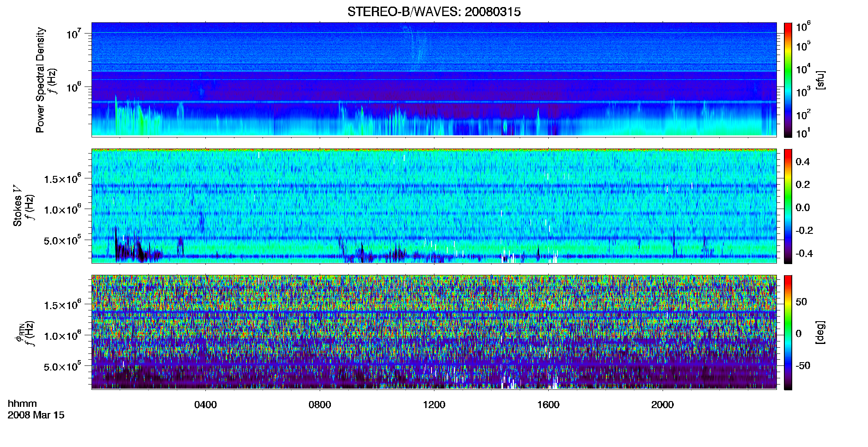
Task: Click the STEREO-B/WAVES: 20080315 plot title
Action: (x=434, y=12)
